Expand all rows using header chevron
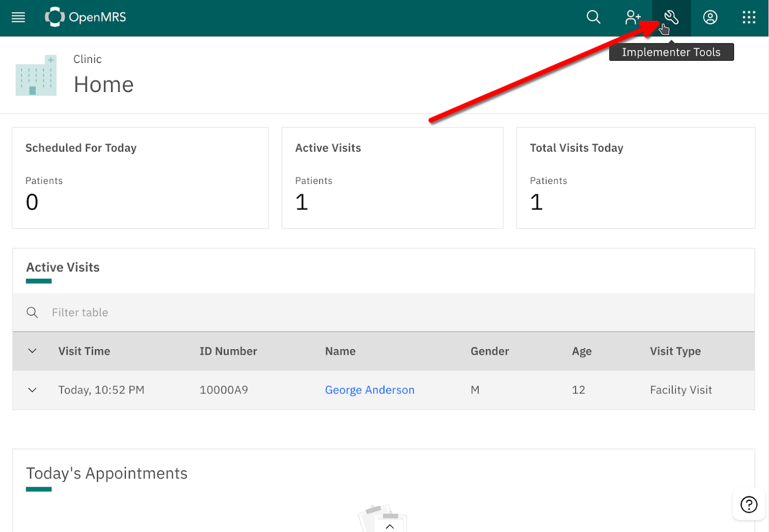 click(32, 351)
